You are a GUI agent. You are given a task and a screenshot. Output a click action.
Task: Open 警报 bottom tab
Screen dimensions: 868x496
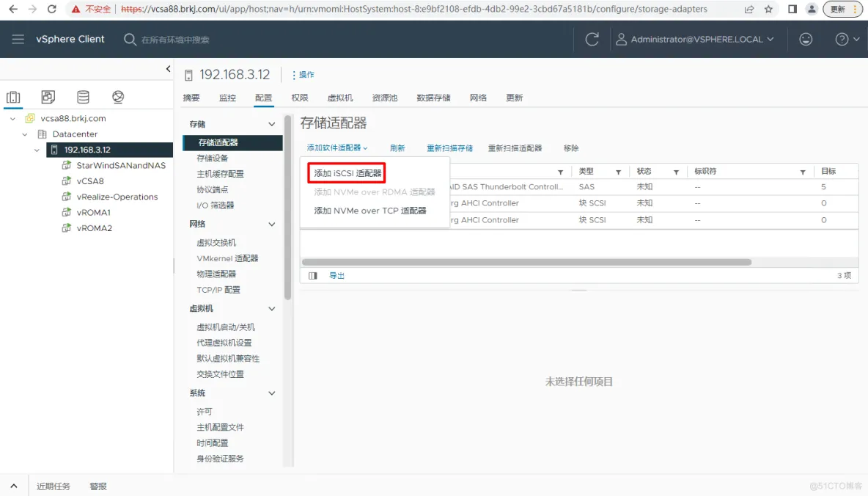[98, 486]
